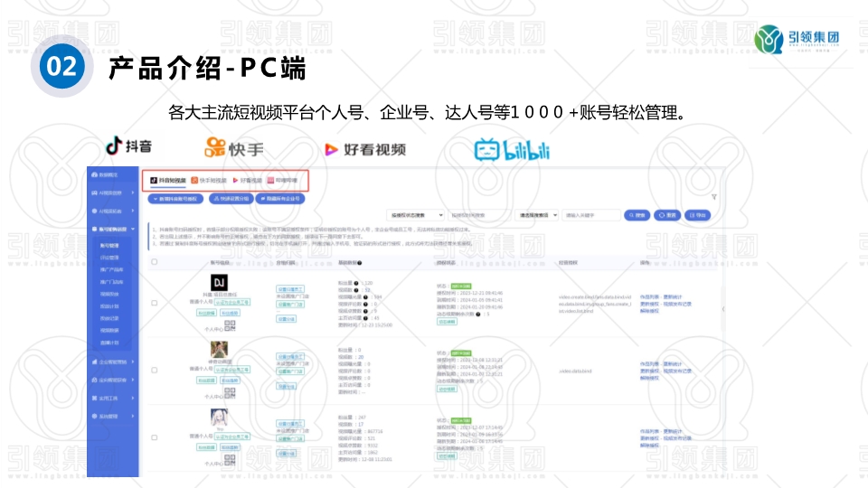The width and height of the screenshot is (868, 488).
Task: Click the AI视频创意 sidebar icon
Action: coord(95,193)
